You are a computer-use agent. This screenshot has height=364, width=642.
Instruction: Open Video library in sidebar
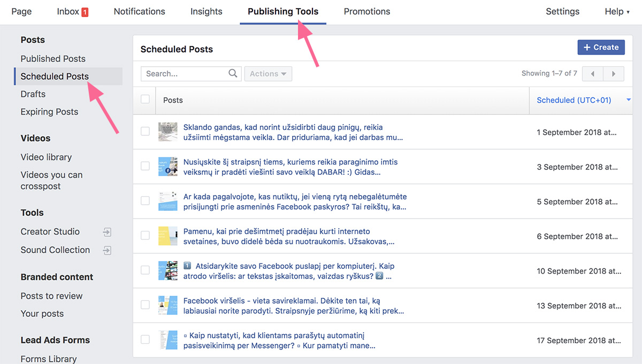(46, 157)
